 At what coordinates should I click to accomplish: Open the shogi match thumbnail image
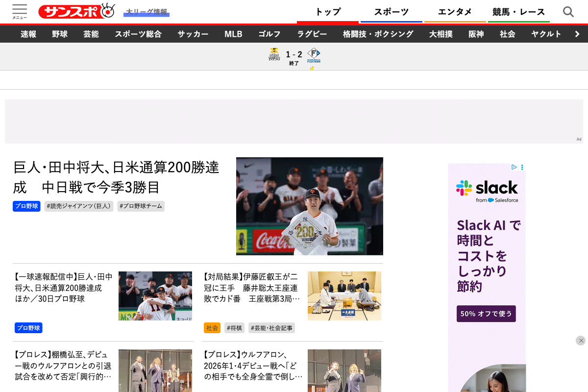tap(344, 296)
